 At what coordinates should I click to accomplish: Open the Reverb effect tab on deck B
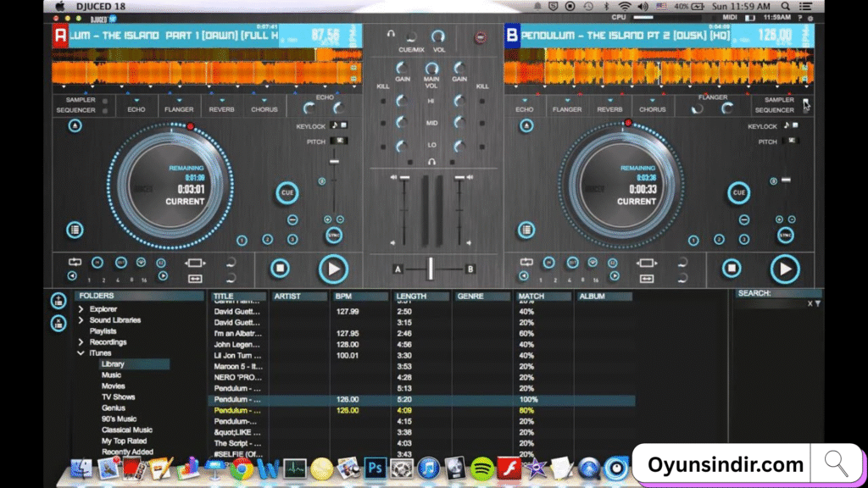point(609,108)
